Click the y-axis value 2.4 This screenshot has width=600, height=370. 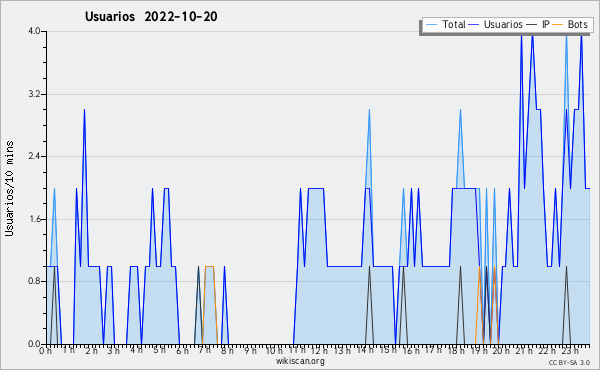point(34,156)
